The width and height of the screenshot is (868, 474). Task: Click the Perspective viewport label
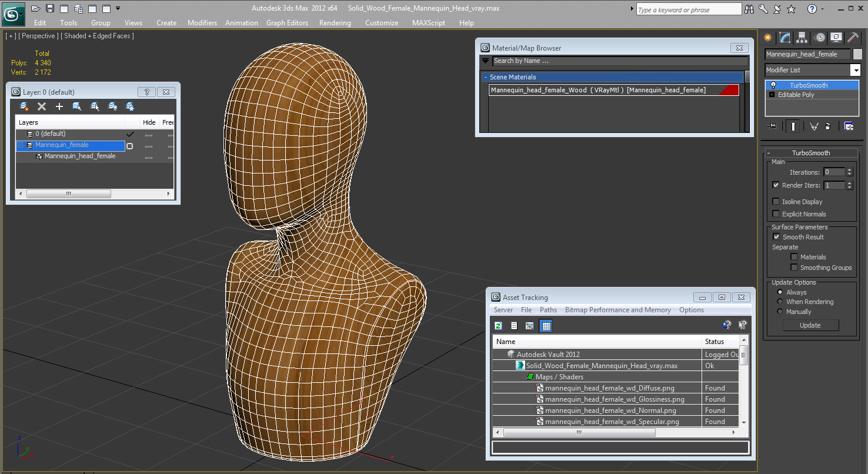pyautogui.click(x=38, y=36)
